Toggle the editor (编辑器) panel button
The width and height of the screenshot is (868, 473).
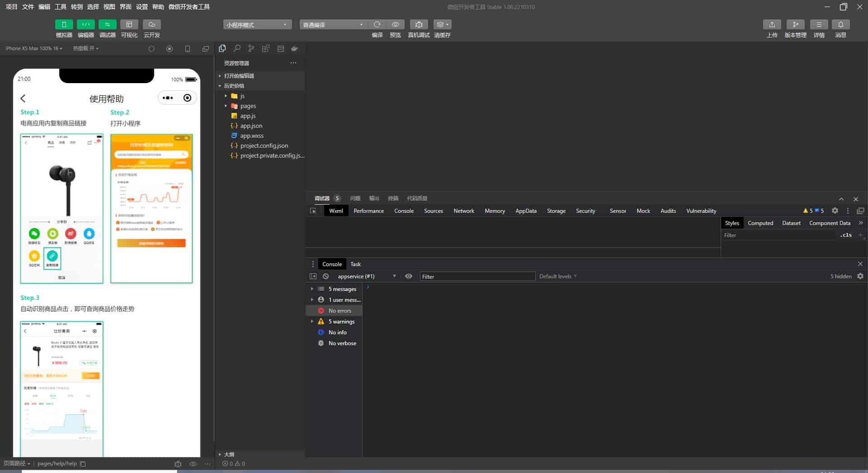click(x=85, y=24)
